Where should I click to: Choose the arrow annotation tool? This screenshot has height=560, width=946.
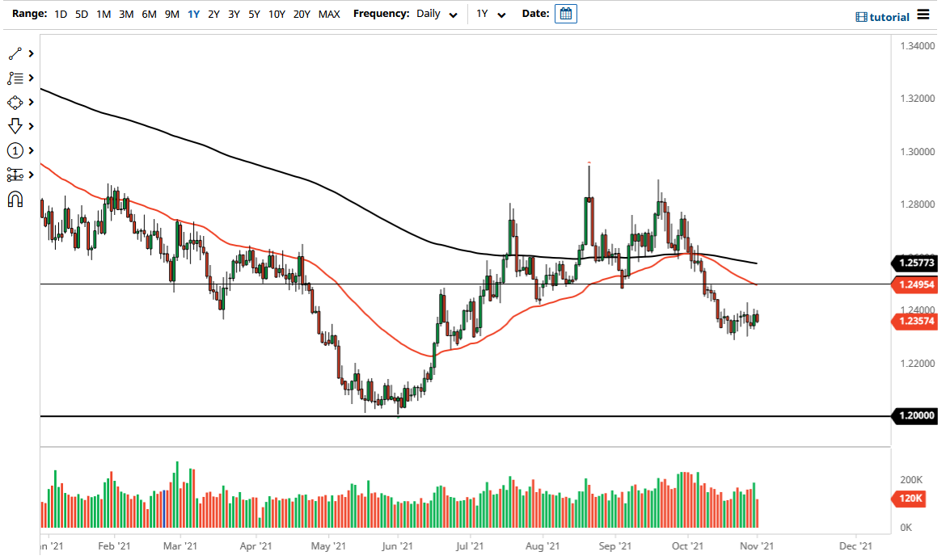[15, 126]
